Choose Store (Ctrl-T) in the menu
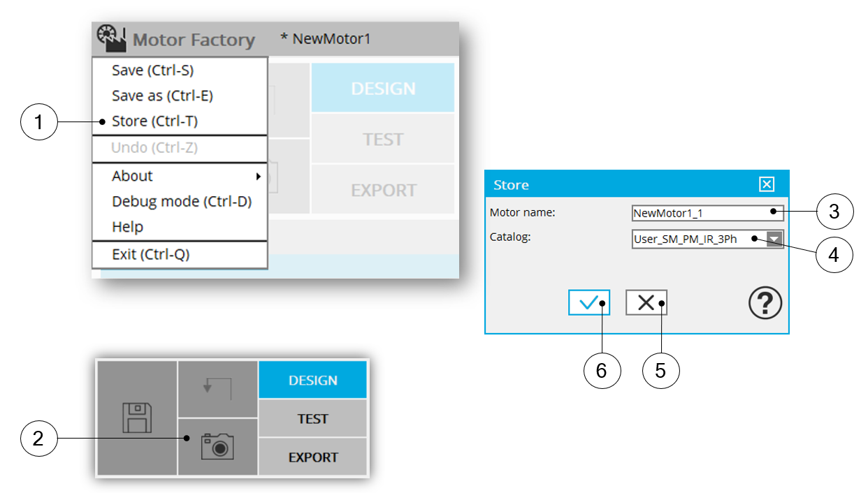The image size is (868, 493). [x=154, y=122]
